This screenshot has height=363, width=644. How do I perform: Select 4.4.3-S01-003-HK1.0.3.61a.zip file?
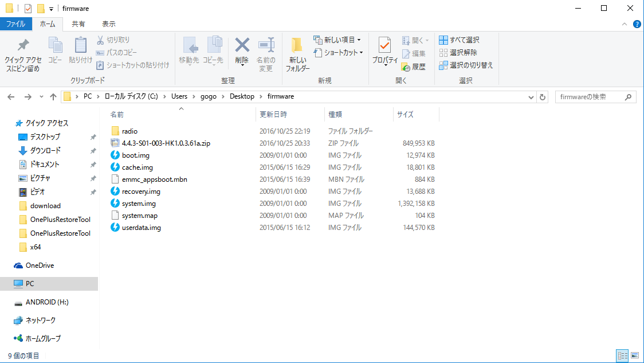pyautogui.click(x=166, y=143)
